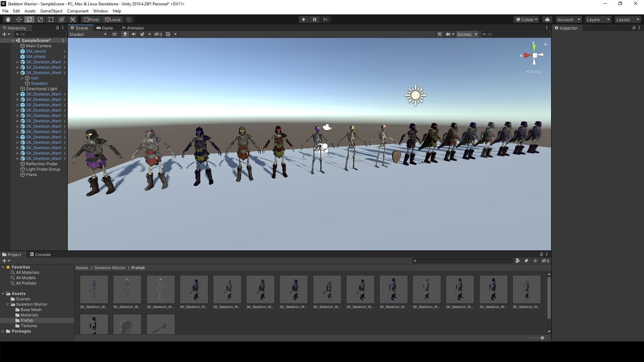Image resolution: width=644 pixels, height=362 pixels.
Task: Open the Account dropdown
Action: 569,19
